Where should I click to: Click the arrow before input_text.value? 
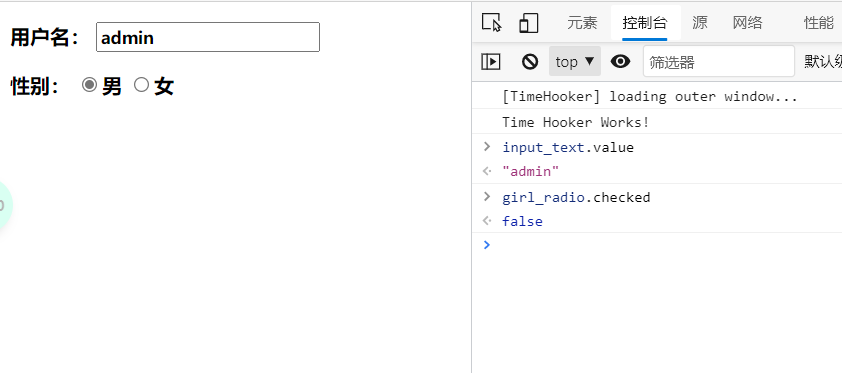[x=487, y=147]
